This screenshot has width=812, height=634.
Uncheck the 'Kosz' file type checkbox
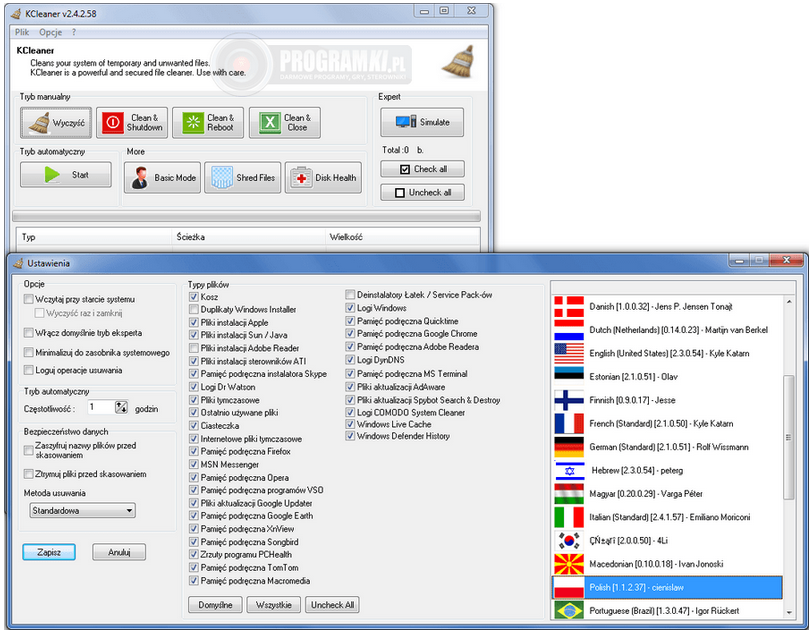point(194,297)
